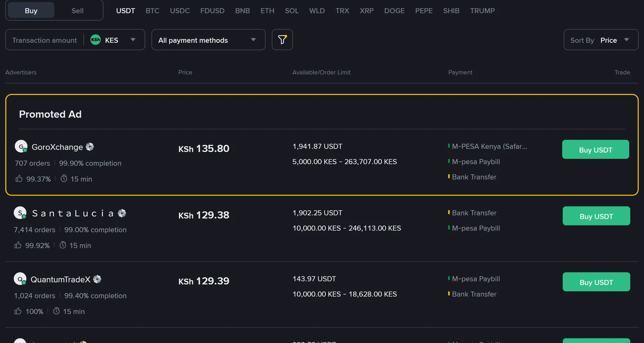Click GoroXchange's avatar icon

click(21, 147)
